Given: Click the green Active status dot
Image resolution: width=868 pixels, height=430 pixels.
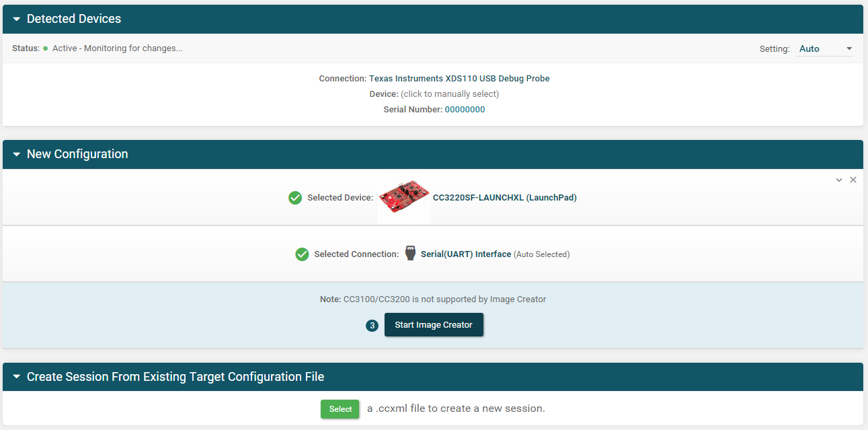Looking at the screenshot, I should point(46,48).
